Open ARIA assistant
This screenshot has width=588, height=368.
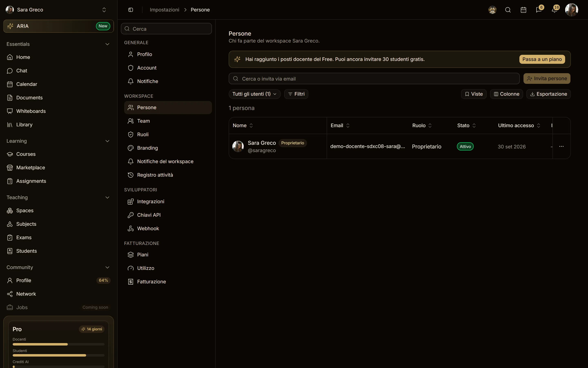click(59, 26)
